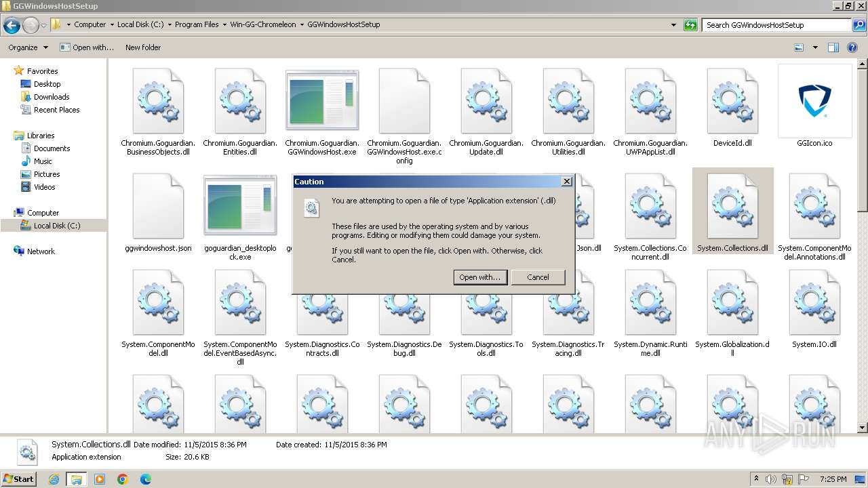
Task: Click Cancel in the Caution dialog
Action: 538,277
